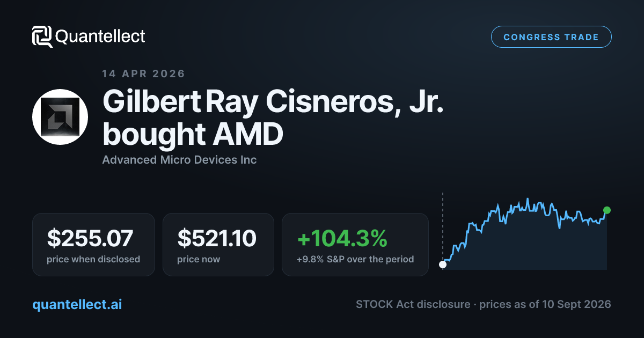Click the green end-point chart marker
Screen dimensions: 644x338
(x=606, y=210)
